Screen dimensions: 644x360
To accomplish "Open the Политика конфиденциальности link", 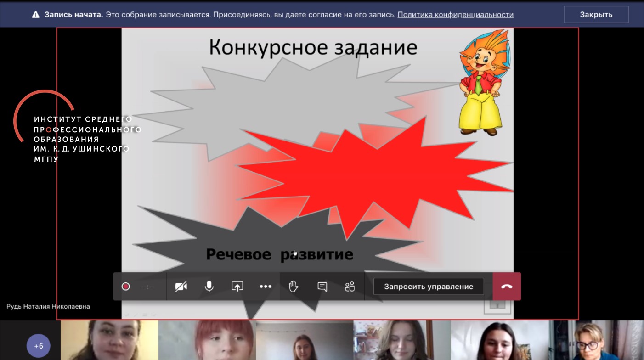I will (455, 15).
